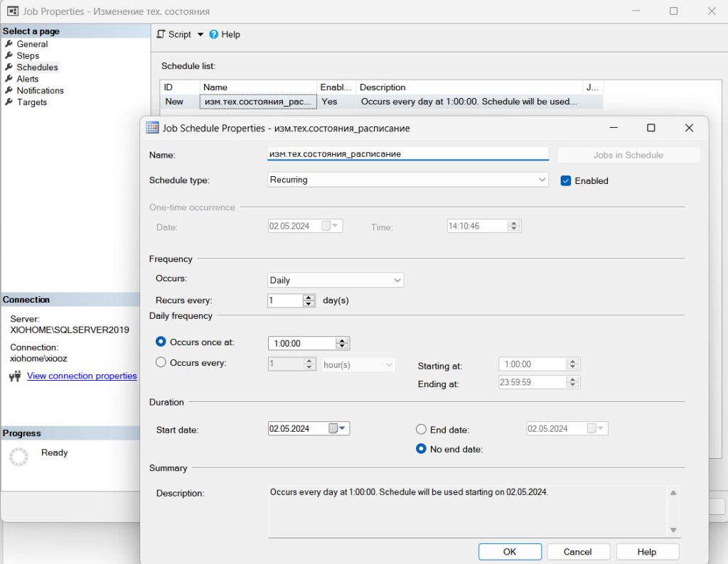This screenshot has height=564, width=728.
Task: Select the Occurs once at radio button
Action: point(161,342)
